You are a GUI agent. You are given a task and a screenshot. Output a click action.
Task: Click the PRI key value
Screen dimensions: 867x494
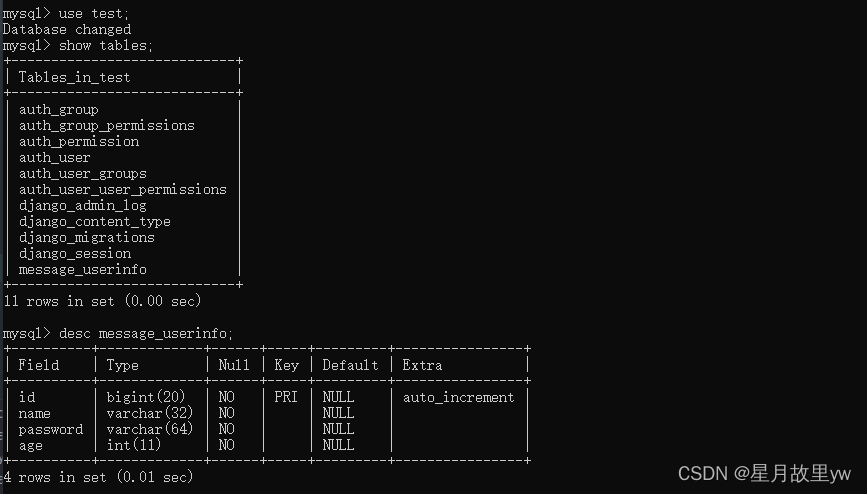pyautogui.click(x=286, y=397)
